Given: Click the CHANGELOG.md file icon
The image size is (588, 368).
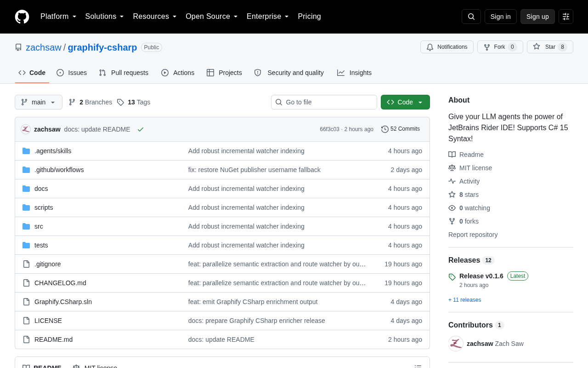Looking at the screenshot, I should [x=26, y=283].
